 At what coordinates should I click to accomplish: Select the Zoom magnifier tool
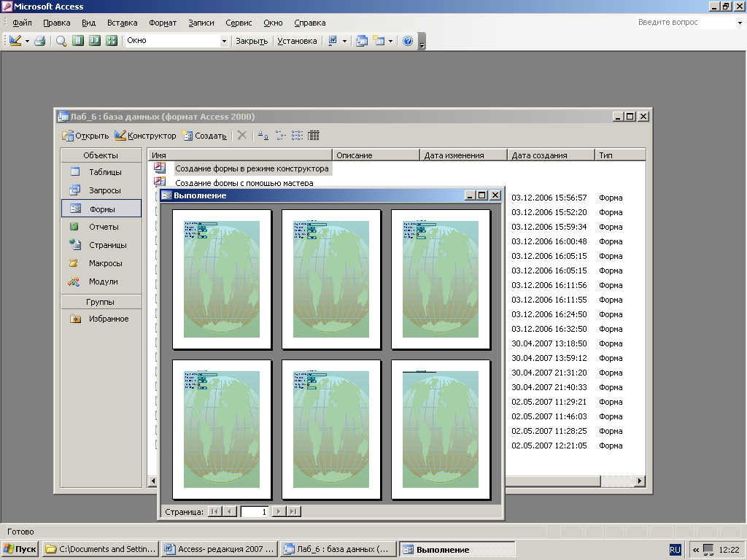tap(61, 41)
